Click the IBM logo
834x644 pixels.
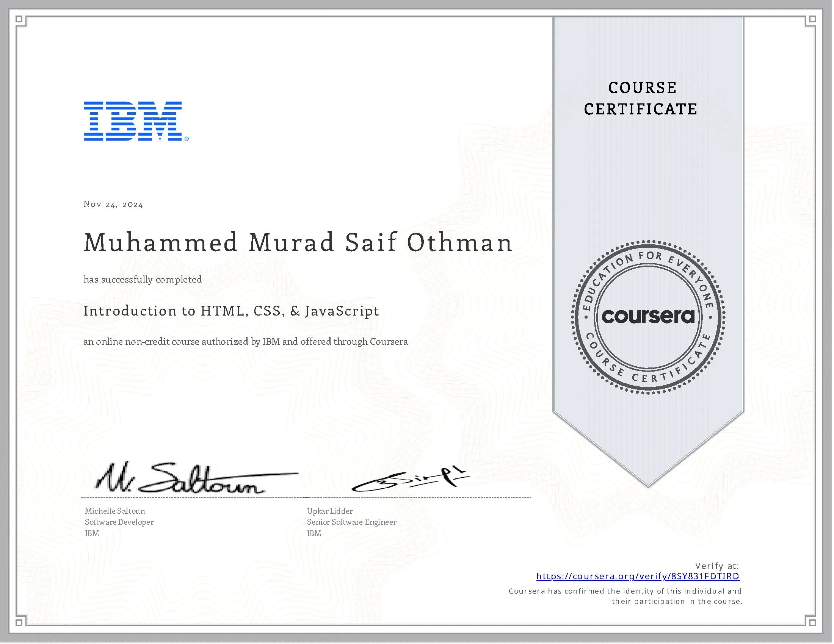(x=137, y=121)
